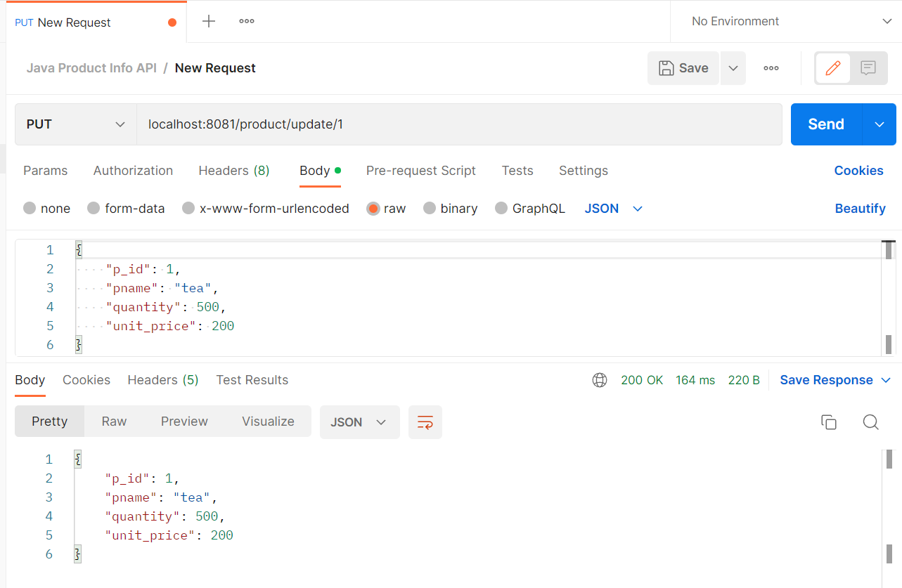Toggle line wrapping in the response viewer
The height and width of the screenshot is (588, 902).
click(425, 422)
